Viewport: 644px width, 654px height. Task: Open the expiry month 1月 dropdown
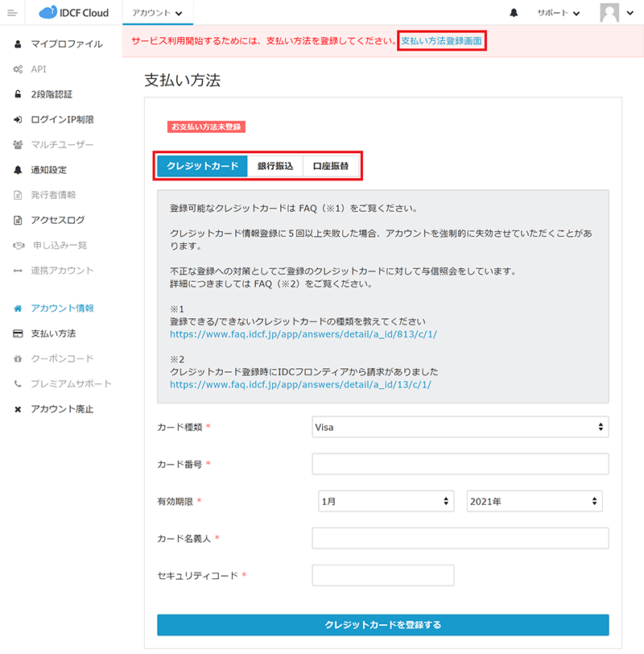click(386, 501)
